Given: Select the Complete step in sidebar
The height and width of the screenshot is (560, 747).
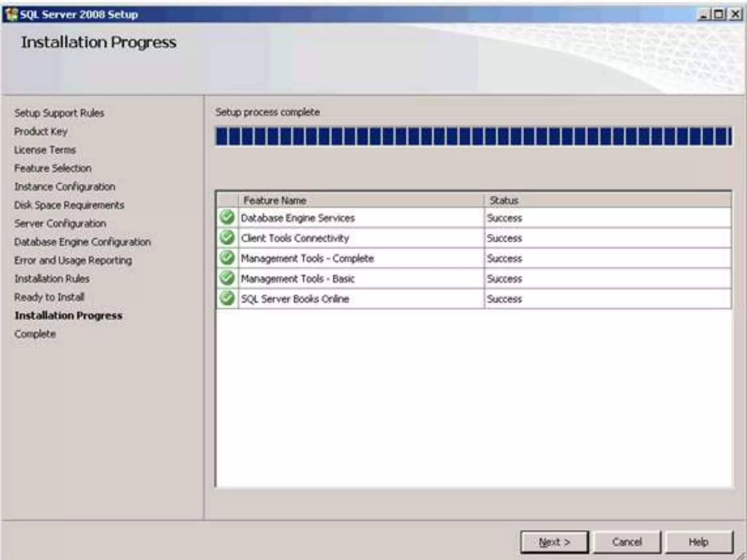Looking at the screenshot, I should (35, 334).
